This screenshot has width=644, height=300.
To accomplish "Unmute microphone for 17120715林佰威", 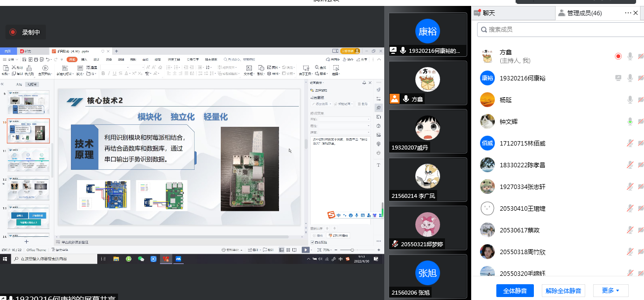I will [x=630, y=143].
